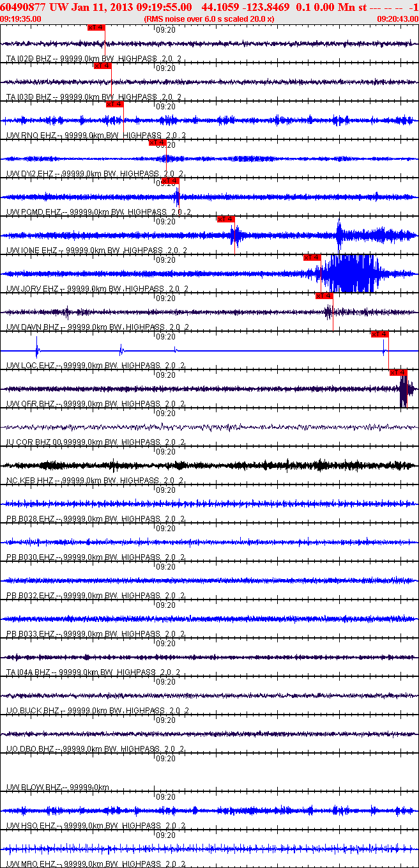Select the 'IU COR BHZ 00' channel label
Screen dimensions: 419x868
click(34, 442)
